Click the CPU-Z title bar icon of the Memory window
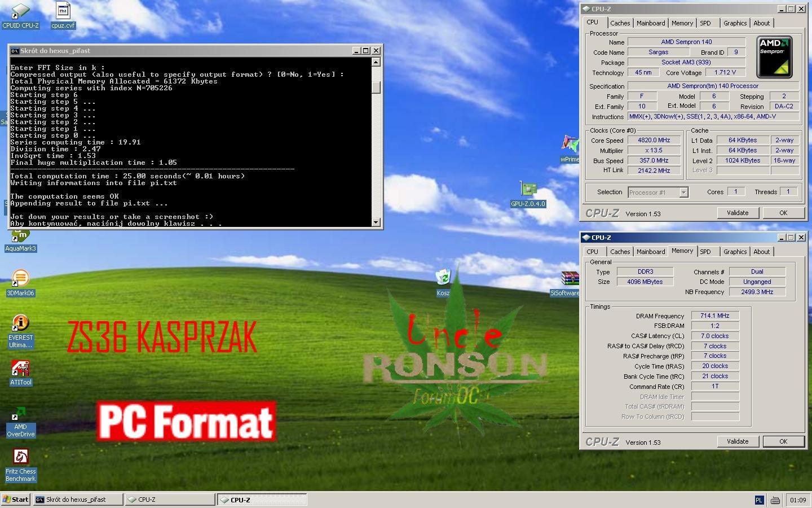This screenshot has height=508, width=812. point(586,238)
